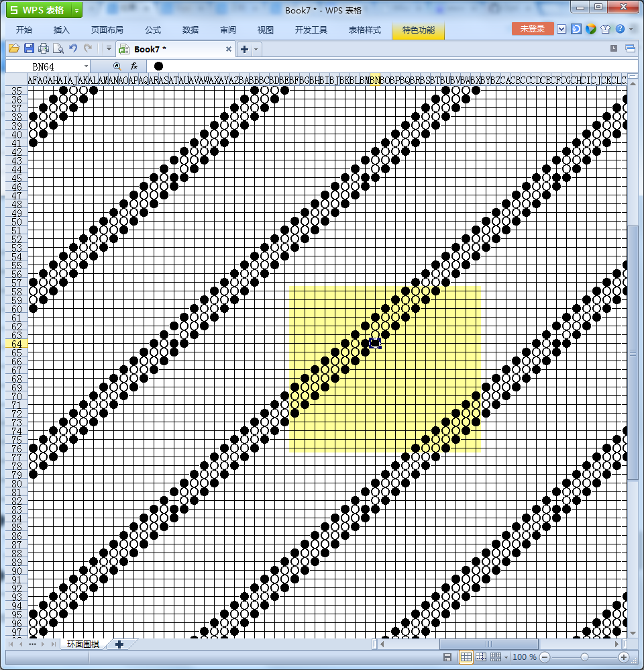This screenshot has height=670, width=644.
Task: Save the workbook with the floppy disk icon
Action: [29, 48]
